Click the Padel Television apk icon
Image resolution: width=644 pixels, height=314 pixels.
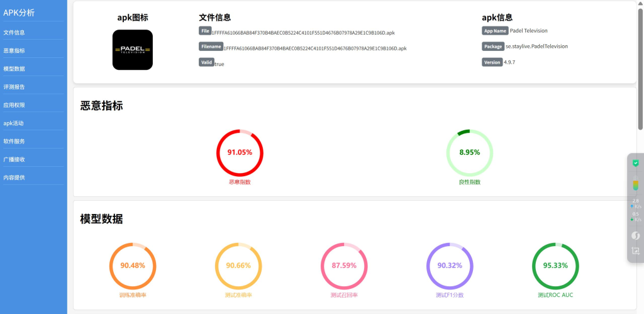coord(132,50)
